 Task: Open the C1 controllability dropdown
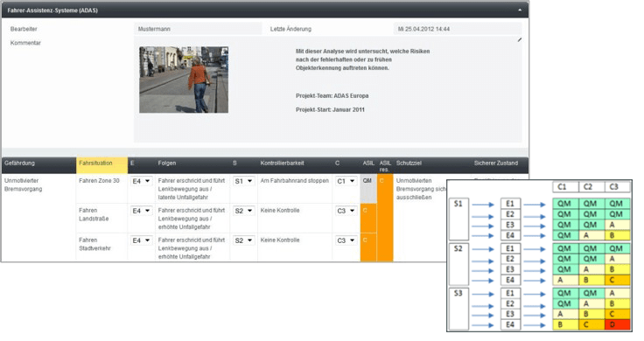(346, 181)
